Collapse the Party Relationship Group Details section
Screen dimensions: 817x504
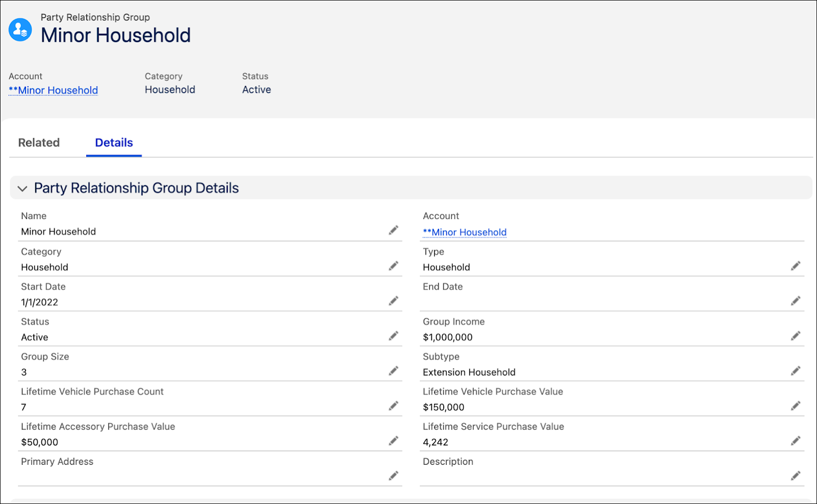coord(22,188)
